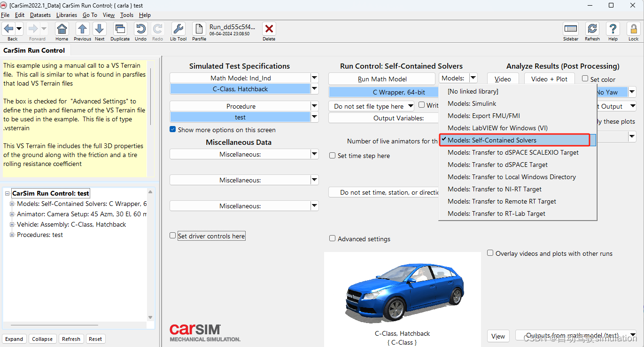Click the Run Math Model button

(x=382, y=79)
